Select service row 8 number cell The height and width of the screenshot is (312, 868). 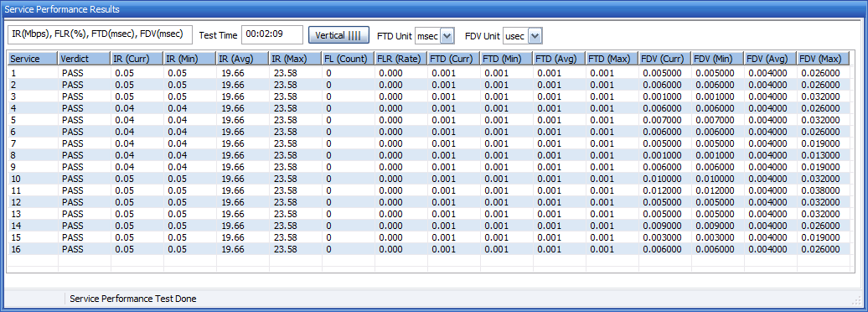point(32,155)
